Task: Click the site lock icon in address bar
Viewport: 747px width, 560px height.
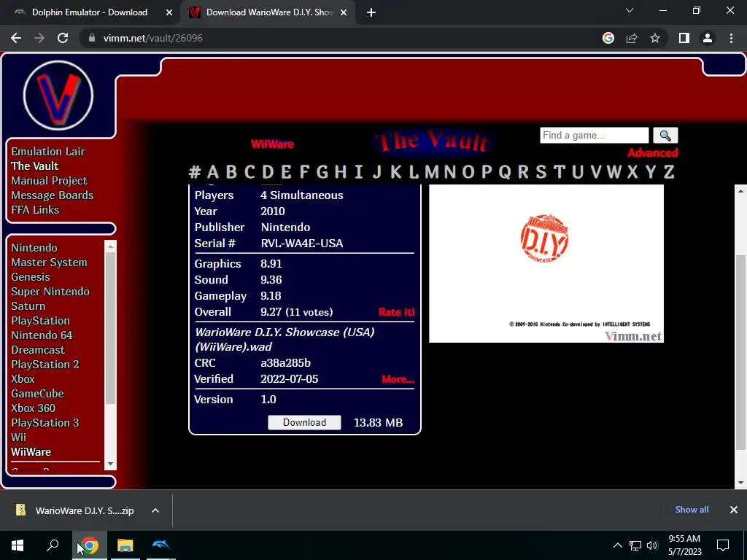Action: point(91,38)
